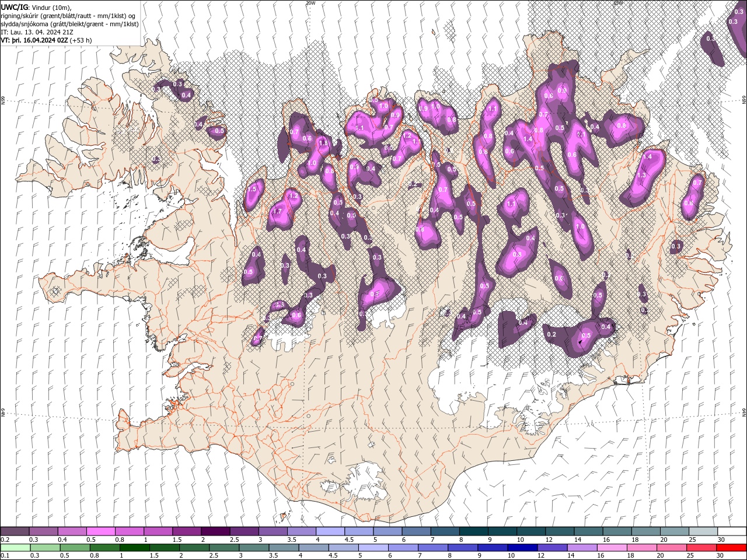The image size is (747, 560).
Task: Pick the top-row snow swatch starting at 0.3
Action: [x=43, y=531]
